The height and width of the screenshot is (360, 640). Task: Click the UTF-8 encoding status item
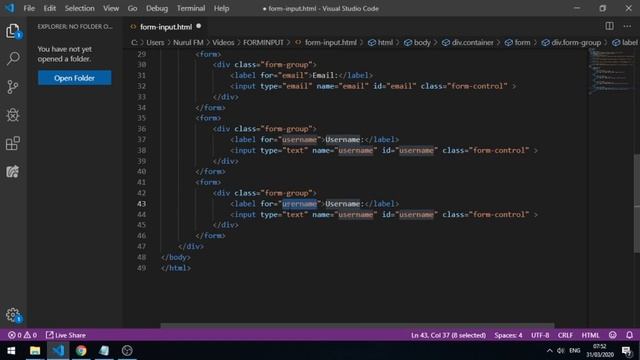(x=540, y=335)
